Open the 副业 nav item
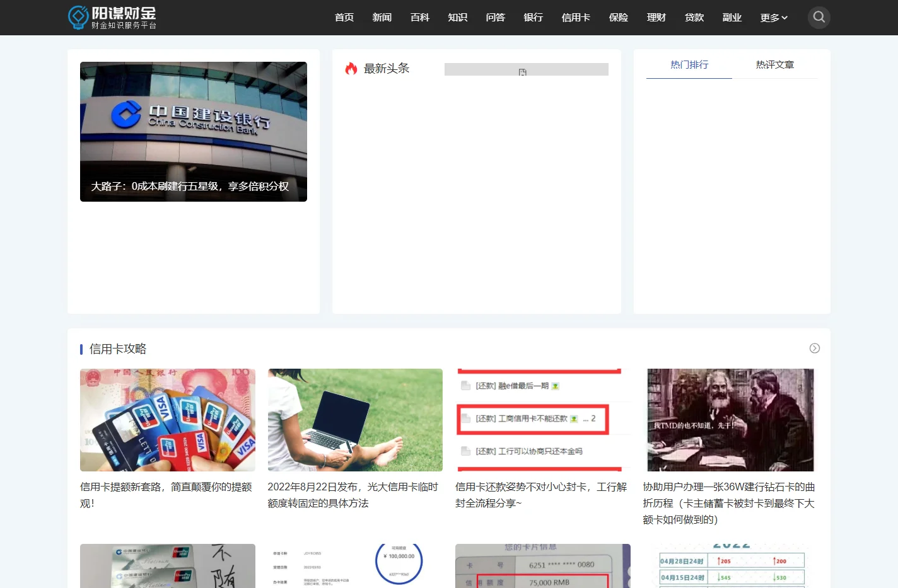 tap(732, 18)
